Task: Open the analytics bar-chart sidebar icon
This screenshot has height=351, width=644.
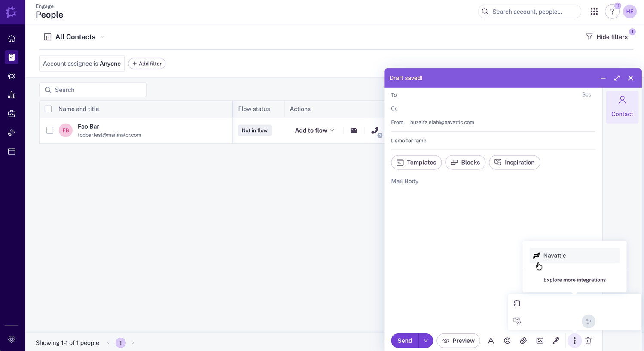Action: click(12, 94)
